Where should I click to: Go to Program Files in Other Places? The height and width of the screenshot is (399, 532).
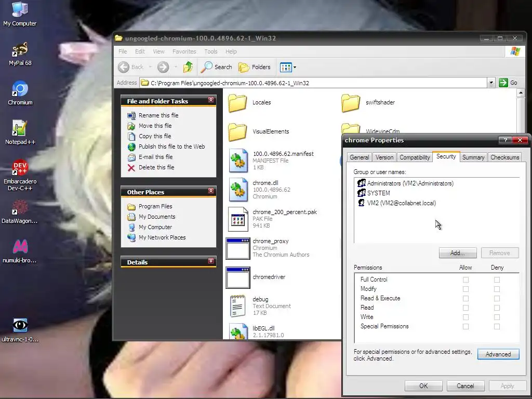(x=155, y=206)
